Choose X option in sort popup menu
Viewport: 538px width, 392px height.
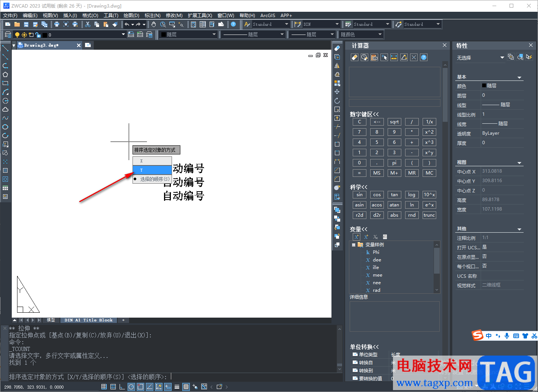coord(152,161)
